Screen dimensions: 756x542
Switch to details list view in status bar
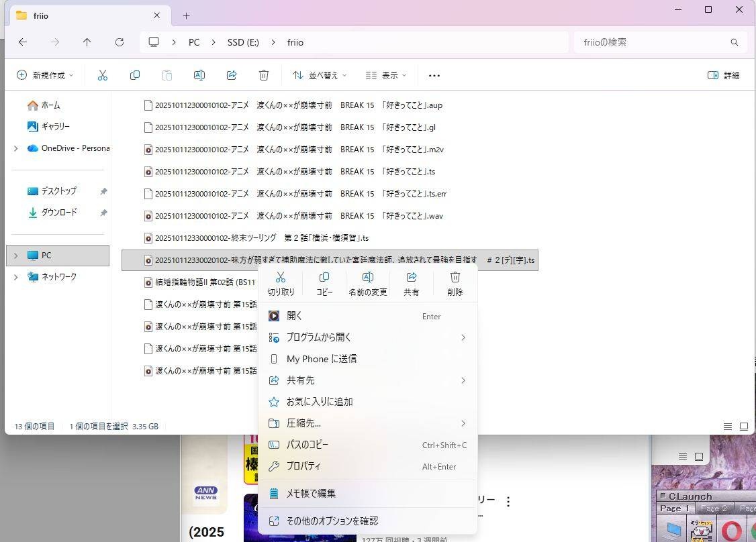pyautogui.click(x=728, y=427)
